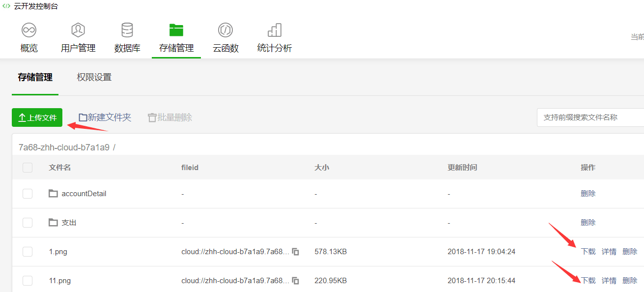Open the accountDetail folder name
This screenshot has width=644, height=292.
tap(84, 194)
